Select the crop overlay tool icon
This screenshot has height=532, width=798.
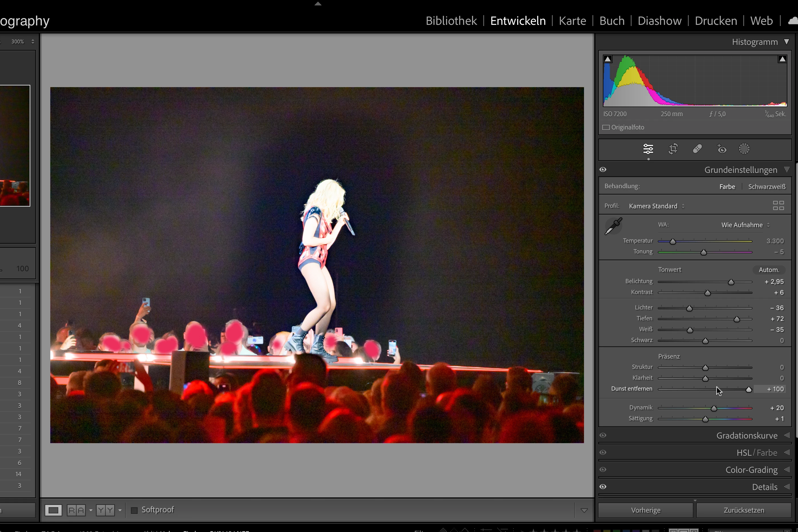coord(673,149)
